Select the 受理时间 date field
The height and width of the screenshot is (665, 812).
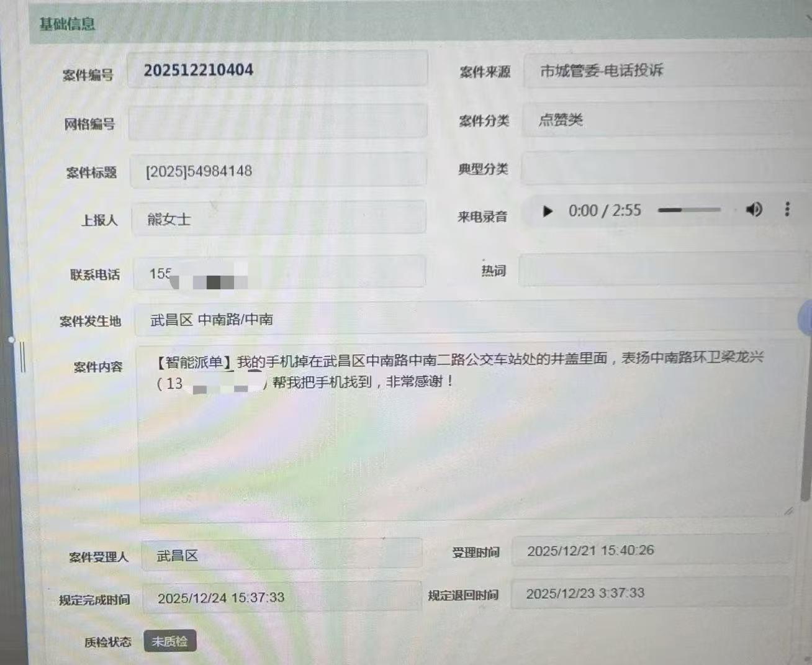[650, 551]
